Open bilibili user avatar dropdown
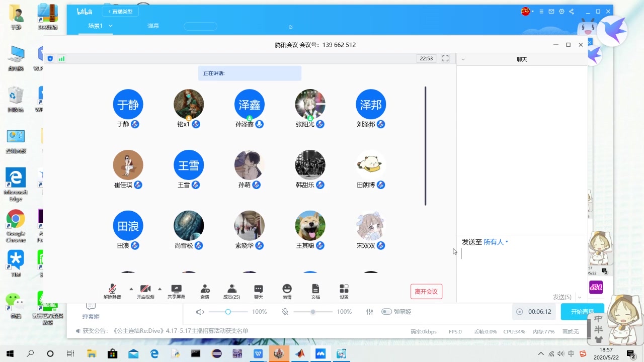Image resolution: width=644 pixels, height=362 pixels. [x=529, y=11]
